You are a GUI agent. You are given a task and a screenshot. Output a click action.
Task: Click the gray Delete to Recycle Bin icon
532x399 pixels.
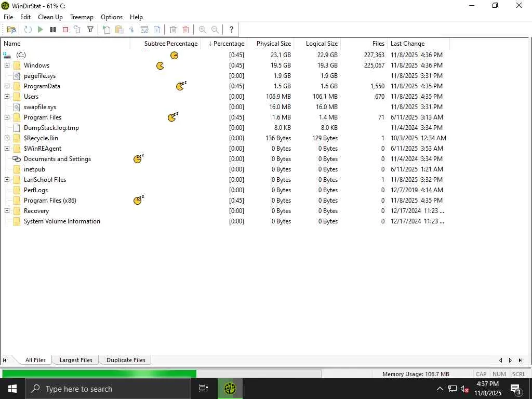173,30
